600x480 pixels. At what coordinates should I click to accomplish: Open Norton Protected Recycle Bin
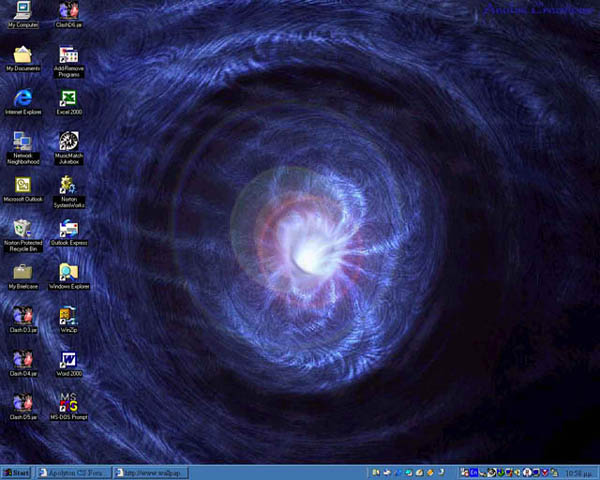22,228
